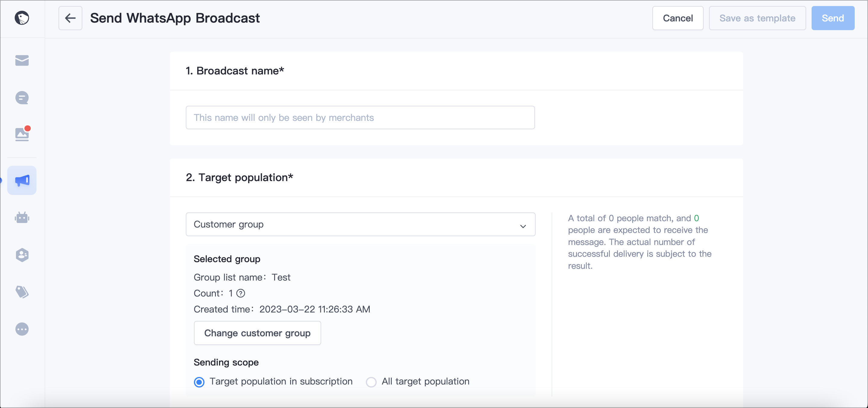Expand the Customer group dropdown
Image resolution: width=868 pixels, height=408 pixels.
360,224
